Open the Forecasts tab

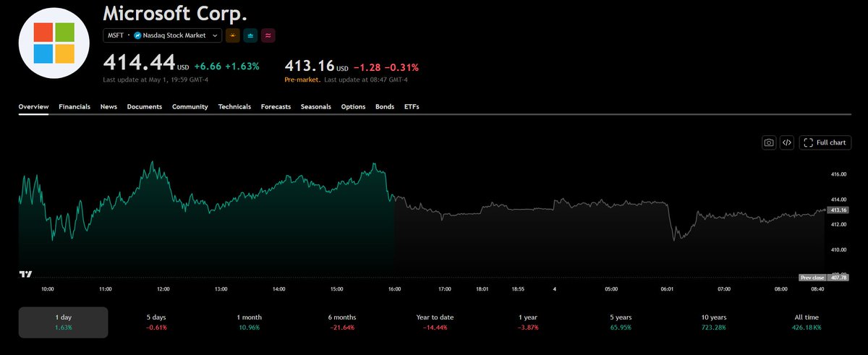pos(276,106)
